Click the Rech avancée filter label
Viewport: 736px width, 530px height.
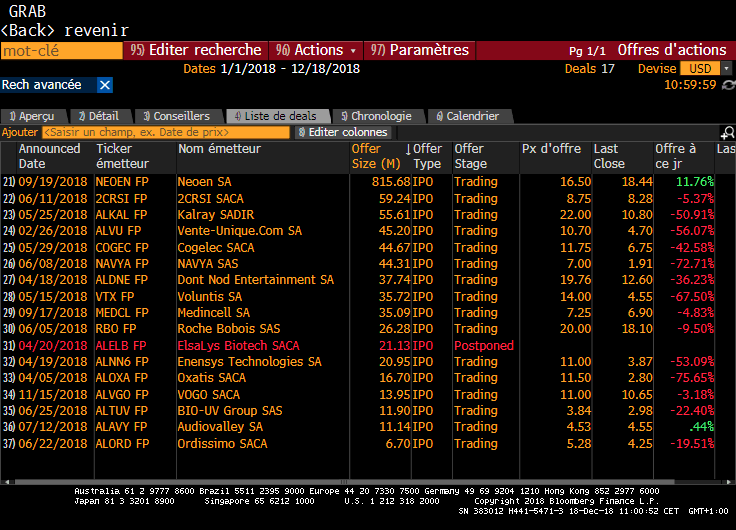click(42, 85)
